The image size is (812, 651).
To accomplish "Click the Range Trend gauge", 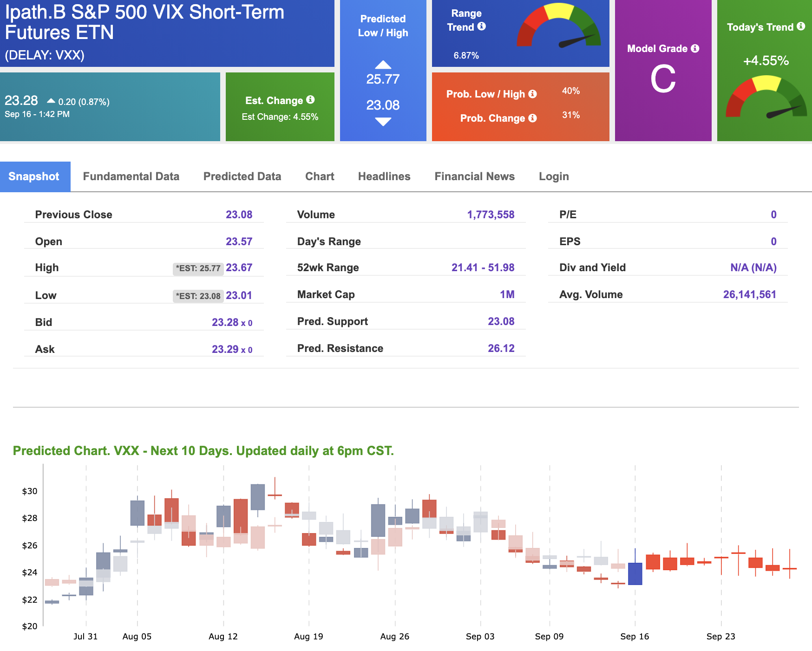I will [x=559, y=26].
